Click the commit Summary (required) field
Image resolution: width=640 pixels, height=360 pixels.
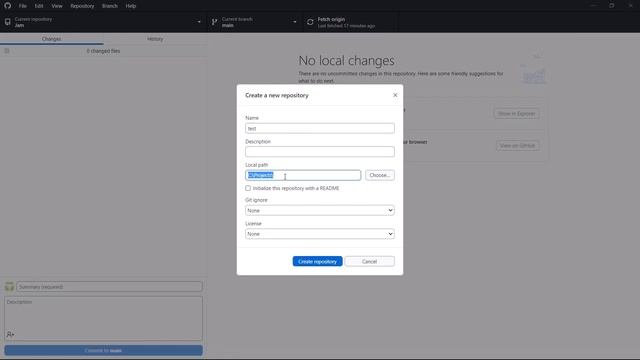(x=109, y=287)
